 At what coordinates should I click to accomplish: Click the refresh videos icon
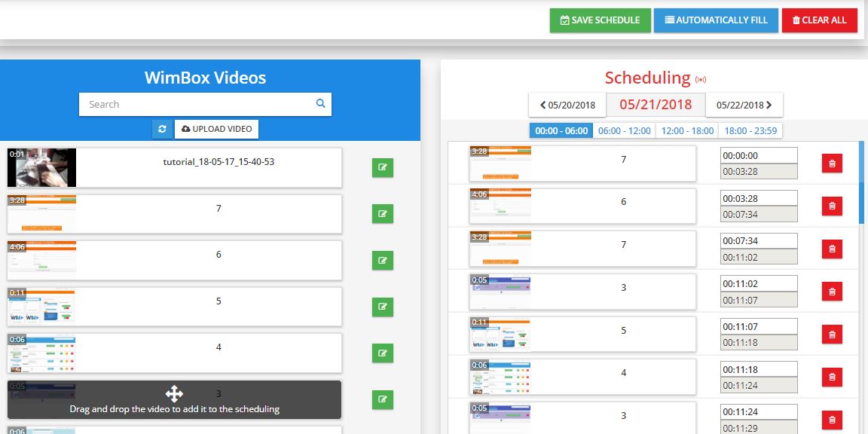coord(162,129)
